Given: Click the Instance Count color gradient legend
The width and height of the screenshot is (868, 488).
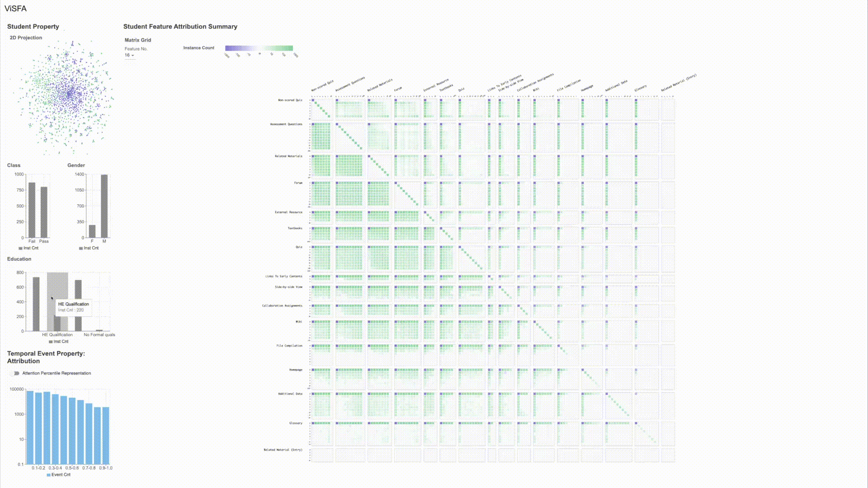Looking at the screenshot, I should 259,48.
